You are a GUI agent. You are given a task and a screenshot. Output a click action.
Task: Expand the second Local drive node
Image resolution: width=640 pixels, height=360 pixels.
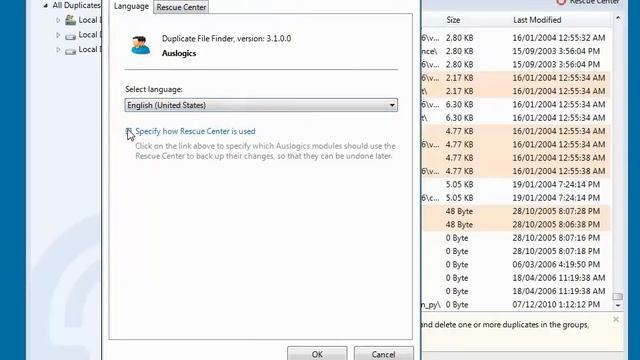click(x=58, y=35)
